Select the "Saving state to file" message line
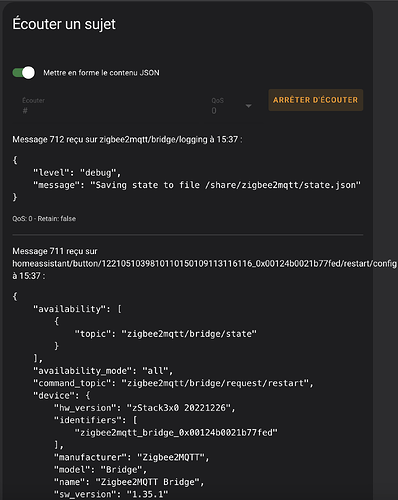 [x=197, y=185]
